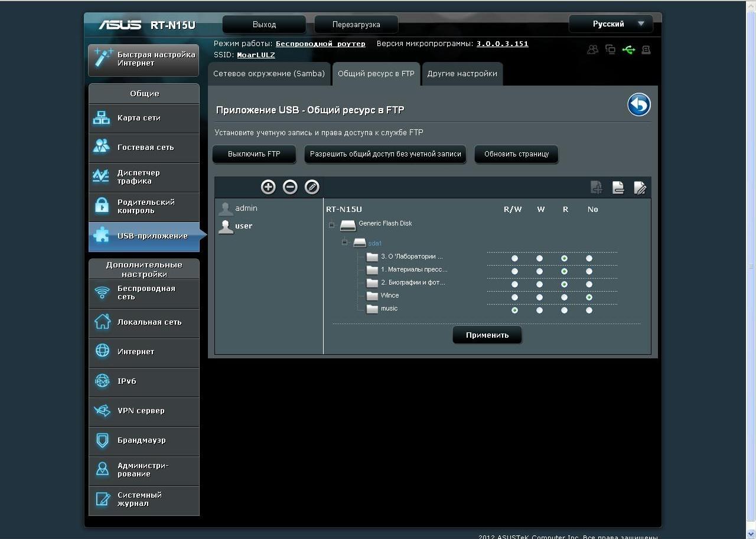Switch to Сетевое окружение (Samba) tab
This screenshot has height=539, width=756.
(269, 74)
